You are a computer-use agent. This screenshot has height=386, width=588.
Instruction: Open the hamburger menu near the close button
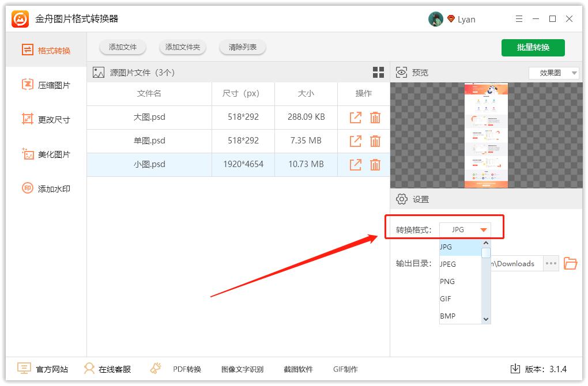(518, 18)
